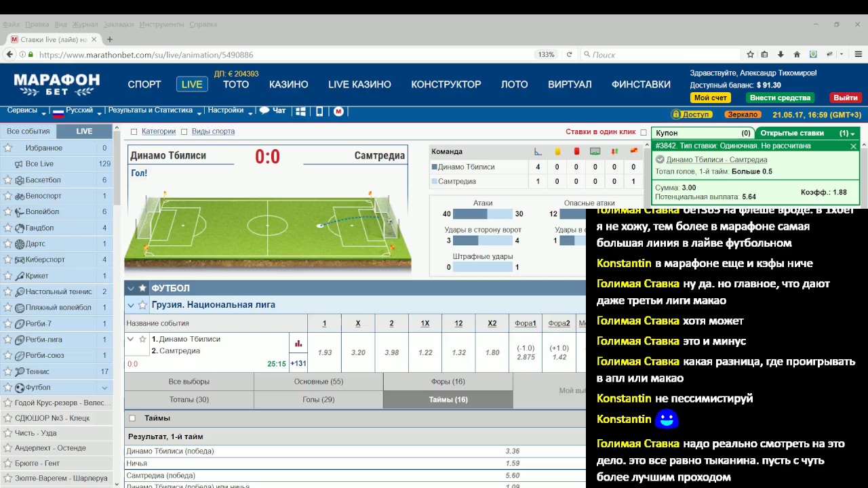The image size is (868, 488).
Task: Open the Голы (29) tab
Action: click(319, 400)
